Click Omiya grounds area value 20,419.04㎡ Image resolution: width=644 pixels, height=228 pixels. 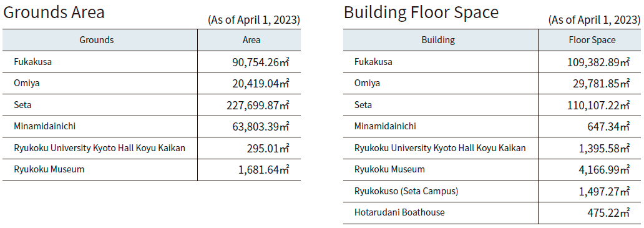[260, 84]
